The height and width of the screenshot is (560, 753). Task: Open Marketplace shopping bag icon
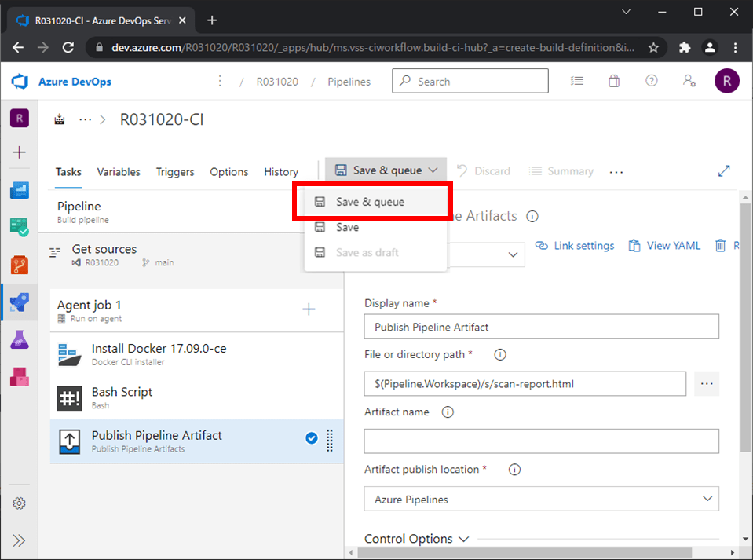614,81
